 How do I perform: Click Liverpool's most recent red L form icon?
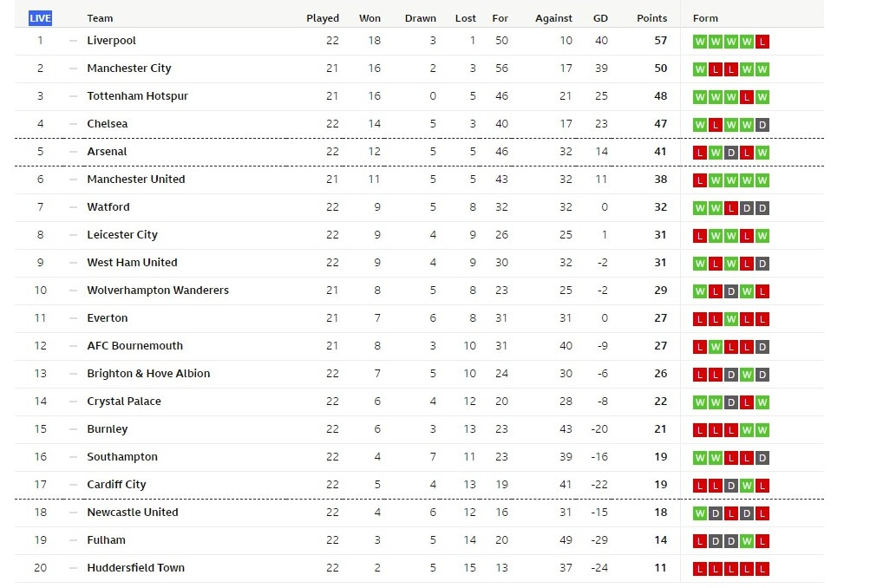(x=762, y=42)
